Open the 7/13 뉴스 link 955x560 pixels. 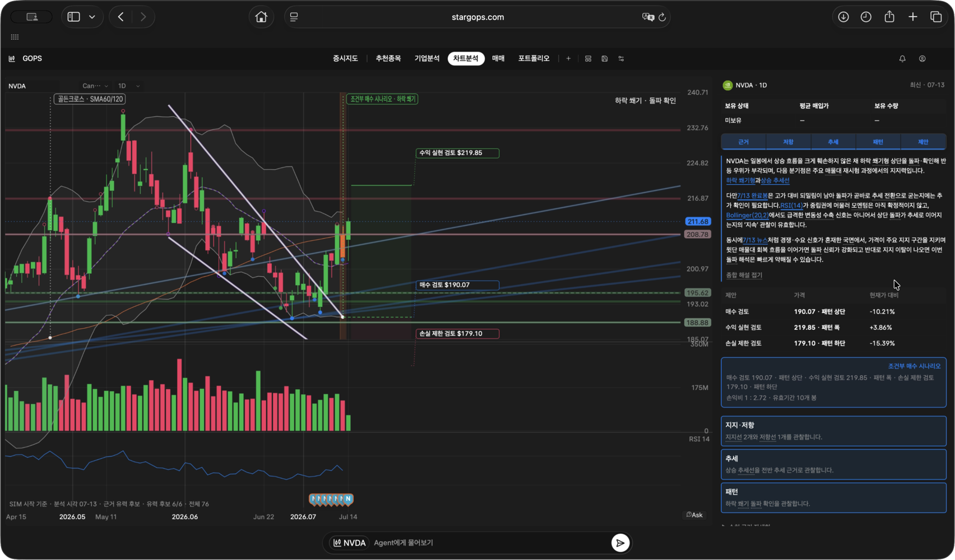[x=755, y=240]
